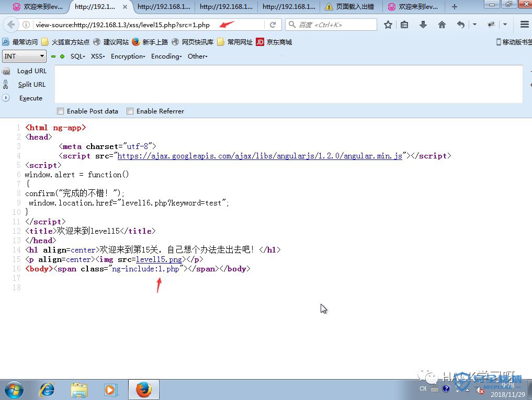Open the angular.min.js script link

coord(259,156)
